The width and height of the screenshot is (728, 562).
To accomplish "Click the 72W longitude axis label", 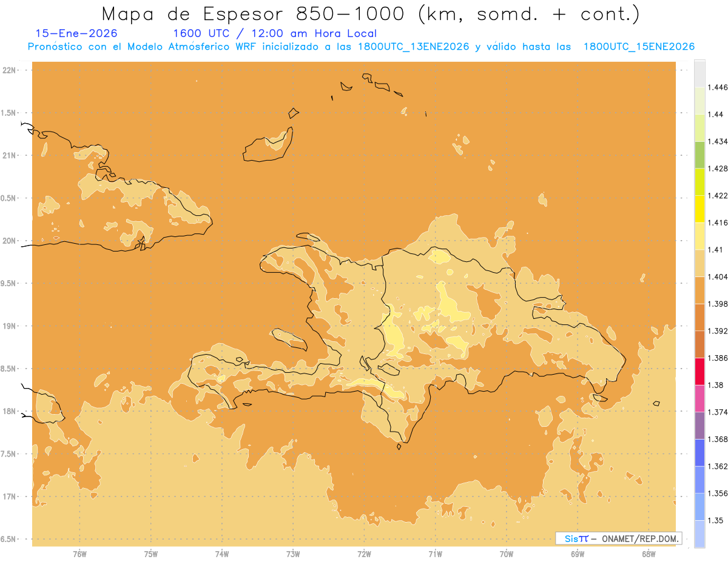I will [x=364, y=554].
